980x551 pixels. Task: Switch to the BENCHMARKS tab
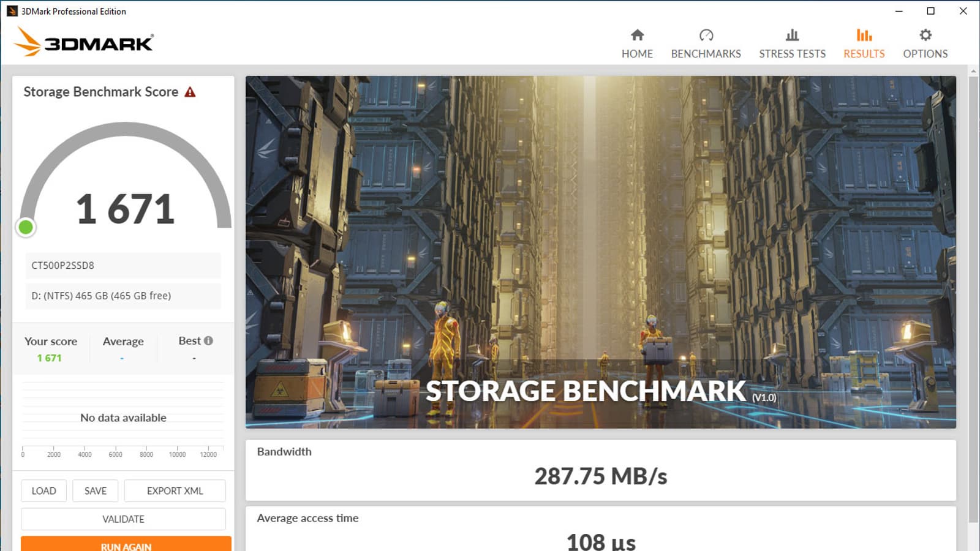pyautogui.click(x=706, y=54)
